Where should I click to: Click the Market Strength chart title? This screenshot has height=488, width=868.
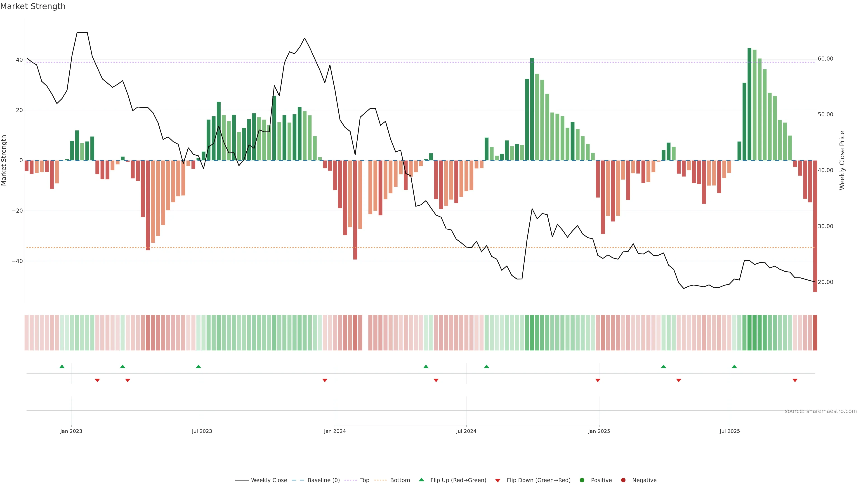(33, 6)
